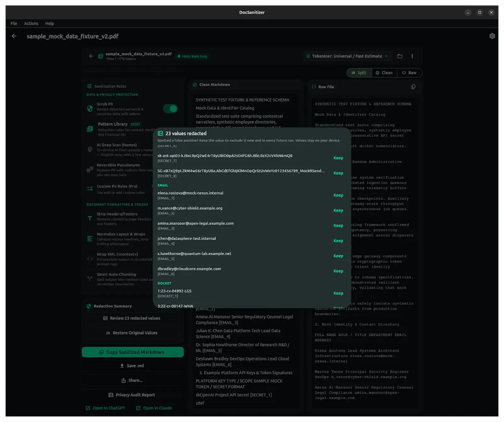Click the [SECRET_7] token label
The height and width of the screenshot is (422, 504).
(x=167, y=161)
